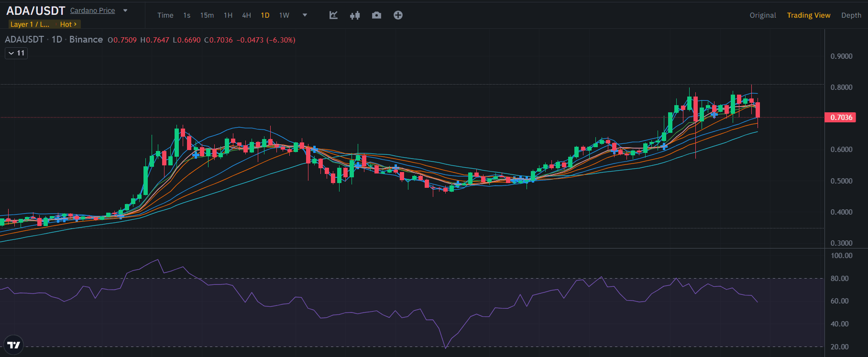Screen dimensions: 868x357
Task: Select the Trading View tab
Action: pyautogui.click(x=808, y=15)
